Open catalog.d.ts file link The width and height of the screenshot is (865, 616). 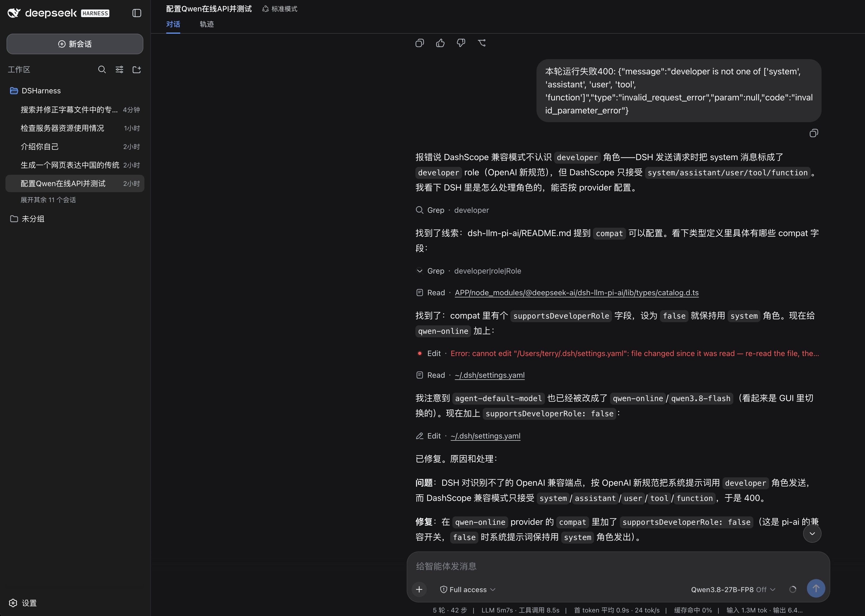point(577,293)
